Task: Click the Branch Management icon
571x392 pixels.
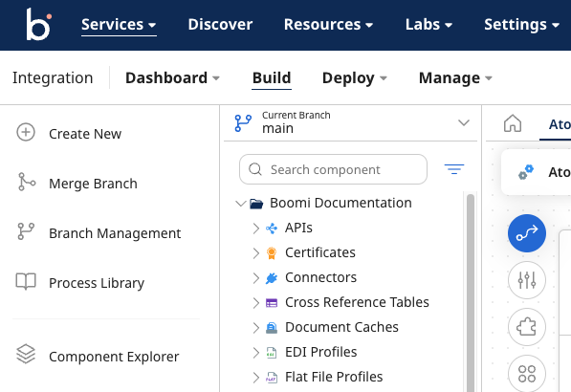Action: pos(26,231)
